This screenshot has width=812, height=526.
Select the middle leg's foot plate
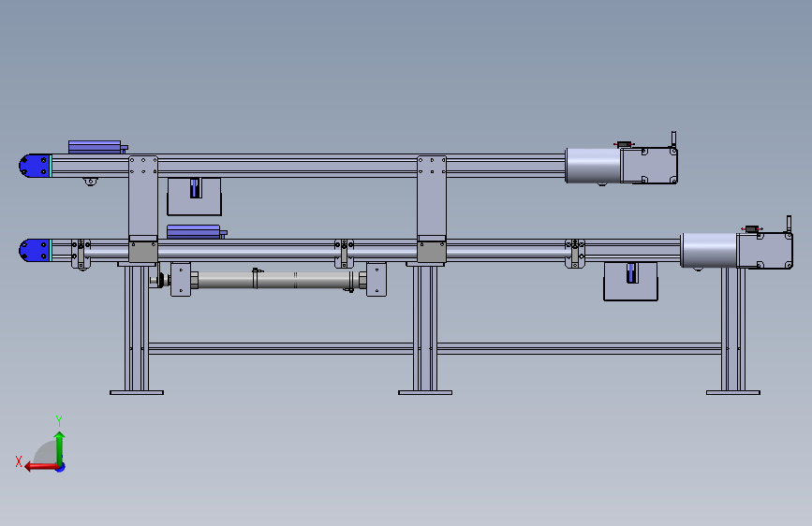tap(425, 392)
